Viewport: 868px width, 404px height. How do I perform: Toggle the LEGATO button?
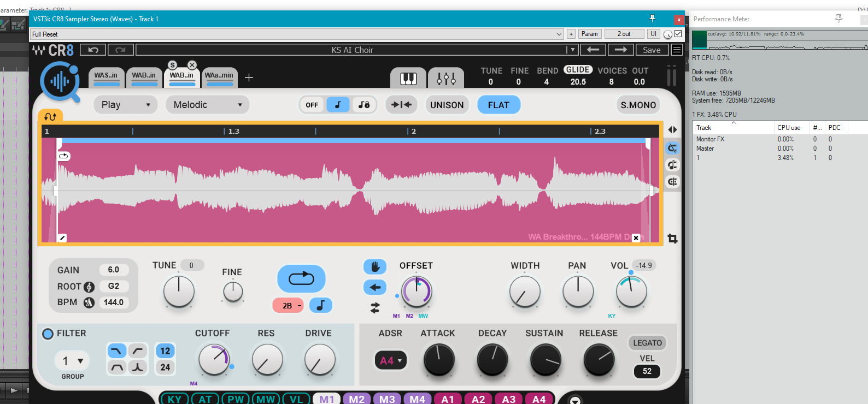pyautogui.click(x=647, y=343)
